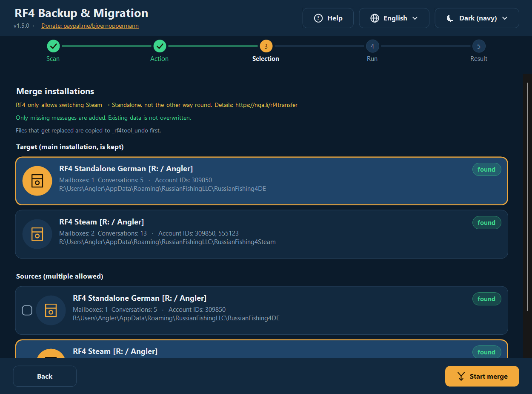Click the globe language icon
This screenshot has width=532, height=394.
click(x=375, y=18)
